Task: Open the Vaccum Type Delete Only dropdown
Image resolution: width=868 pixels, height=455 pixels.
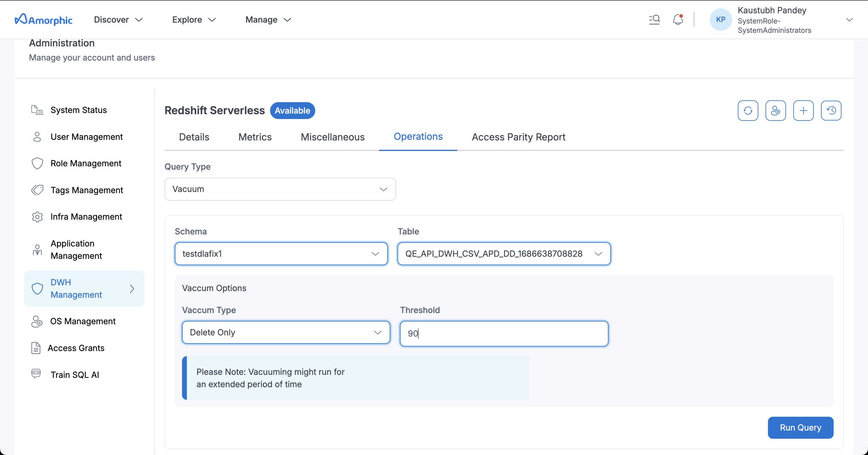Action: point(286,332)
